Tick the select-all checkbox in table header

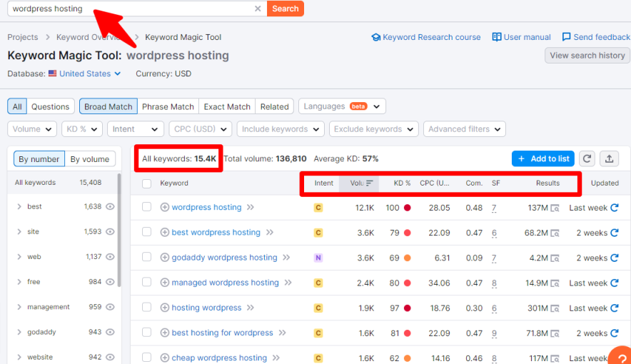pyautogui.click(x=147, y=183)
